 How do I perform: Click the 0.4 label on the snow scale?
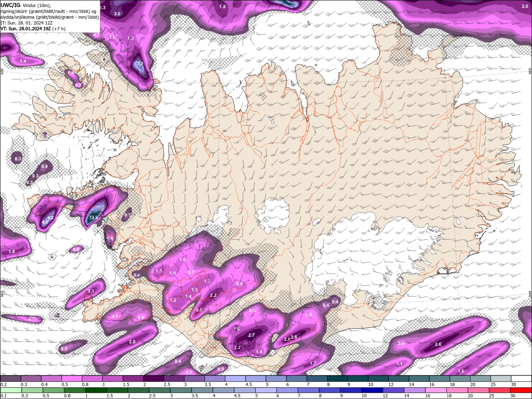pyautogui.click(x=44, y=384)
